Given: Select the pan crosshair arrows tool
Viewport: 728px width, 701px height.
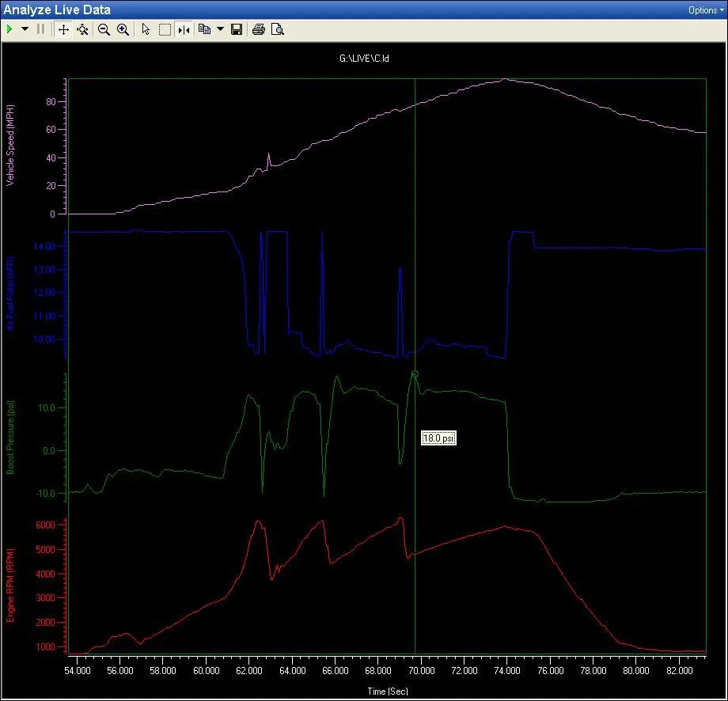Looking at the screenshot, I should pos(63,29).
